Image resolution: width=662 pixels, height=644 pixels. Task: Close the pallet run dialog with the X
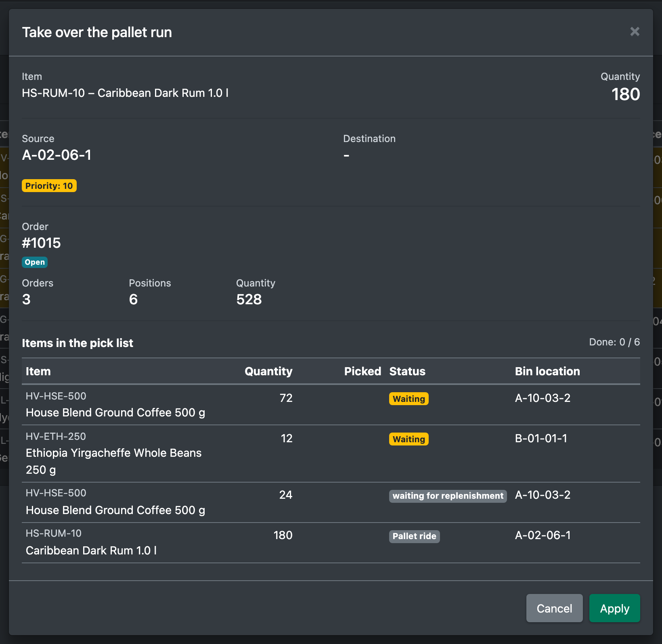tap(635, 31)
